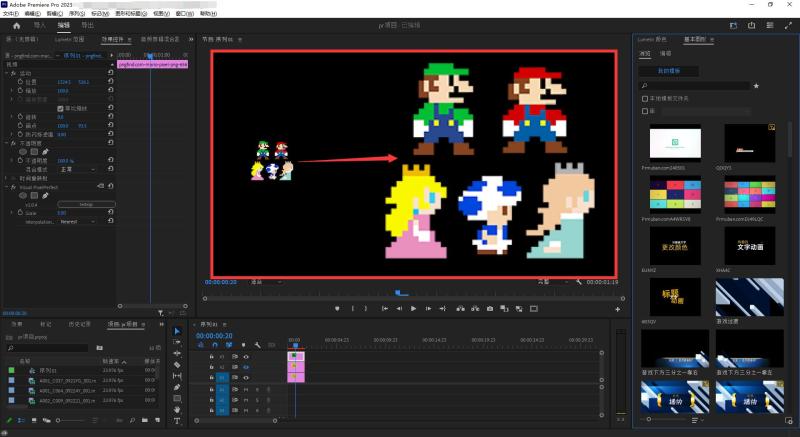800x437 pixels.
Task: Go to Out point in Program monitor
Action: [442, 309]
